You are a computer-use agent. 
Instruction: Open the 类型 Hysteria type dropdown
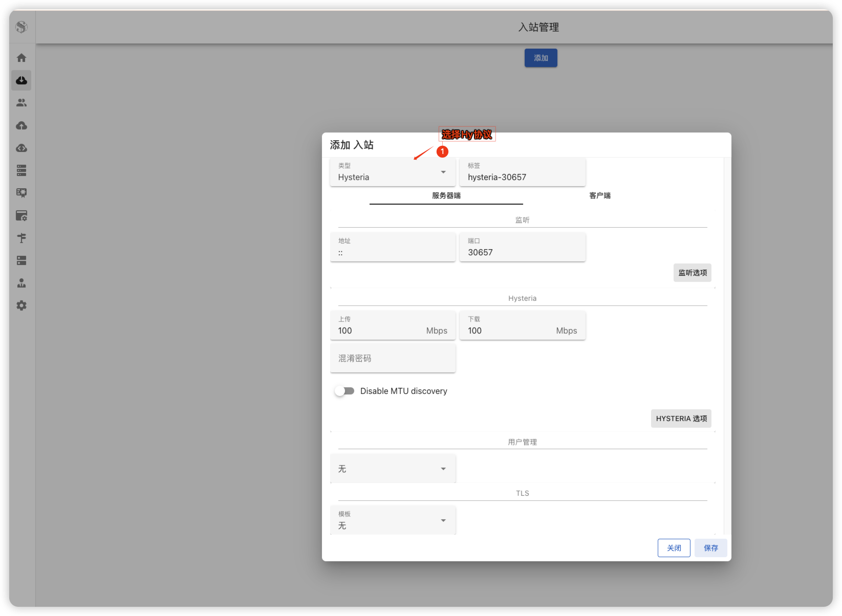tap(393, 172)
